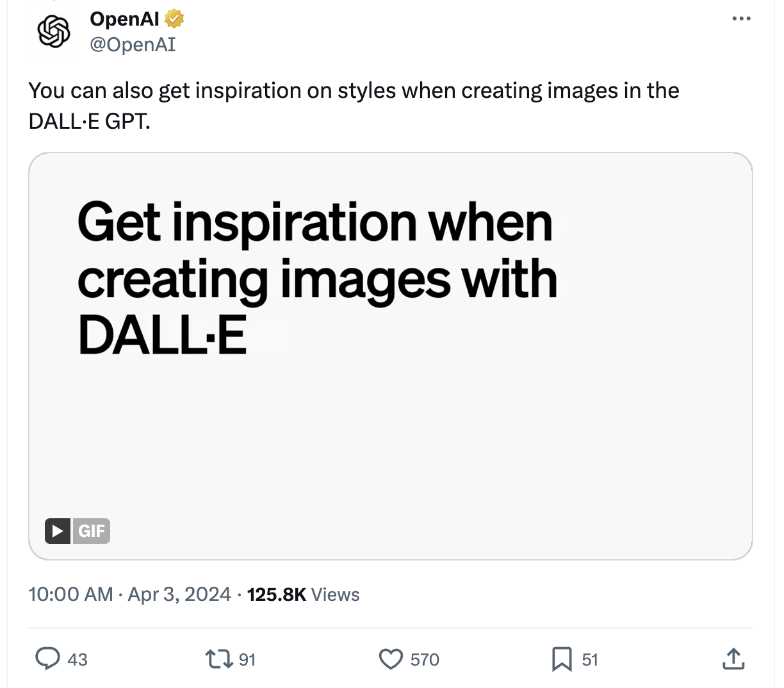Open the three-dot more options menu
784x688 pixels.
pos(741,19)
